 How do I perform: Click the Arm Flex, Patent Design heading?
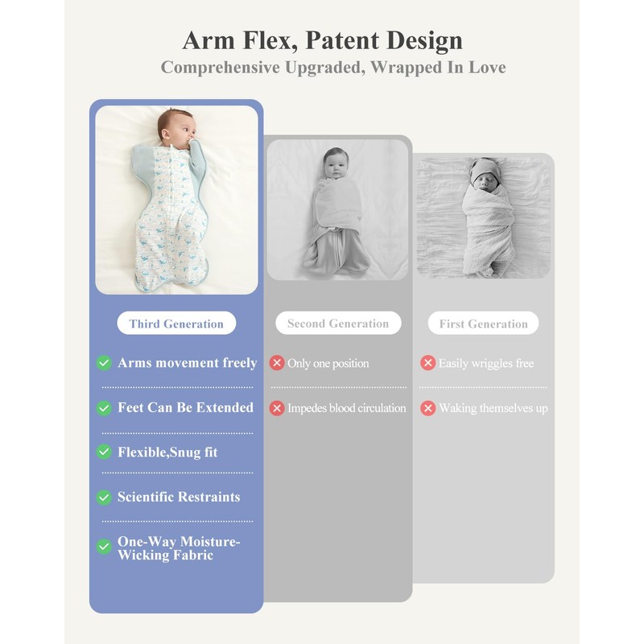[322, 39]
